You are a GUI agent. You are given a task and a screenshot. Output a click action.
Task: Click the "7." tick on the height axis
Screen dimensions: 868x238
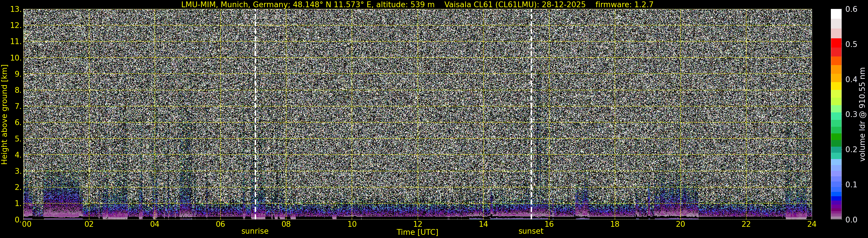coord(18,107)
